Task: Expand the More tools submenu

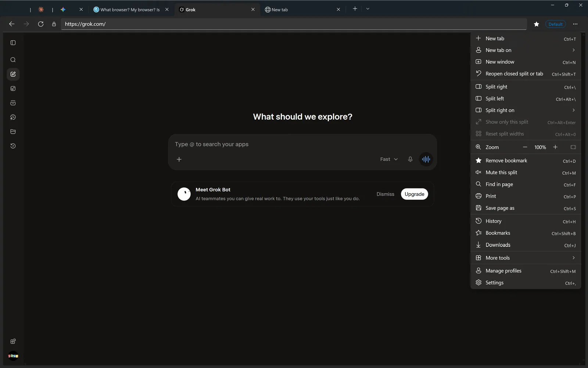Action: (x=526, y=258)
